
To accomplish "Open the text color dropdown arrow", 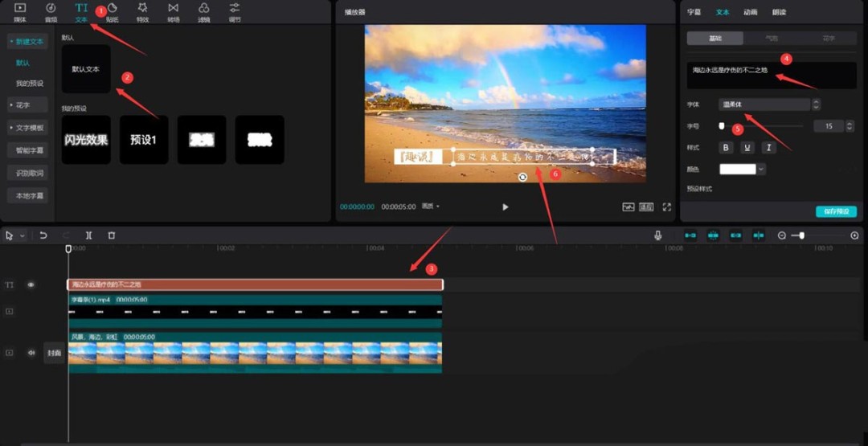I will coord(761,170).
